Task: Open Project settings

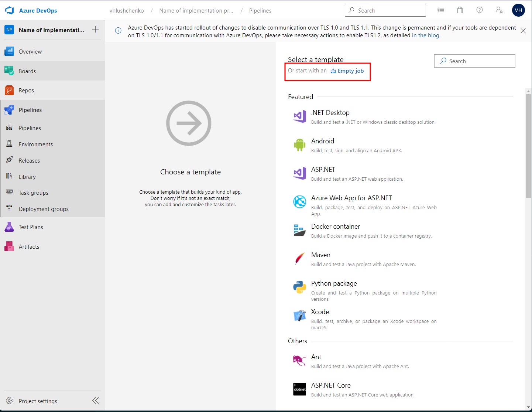Action: (38, 401)
